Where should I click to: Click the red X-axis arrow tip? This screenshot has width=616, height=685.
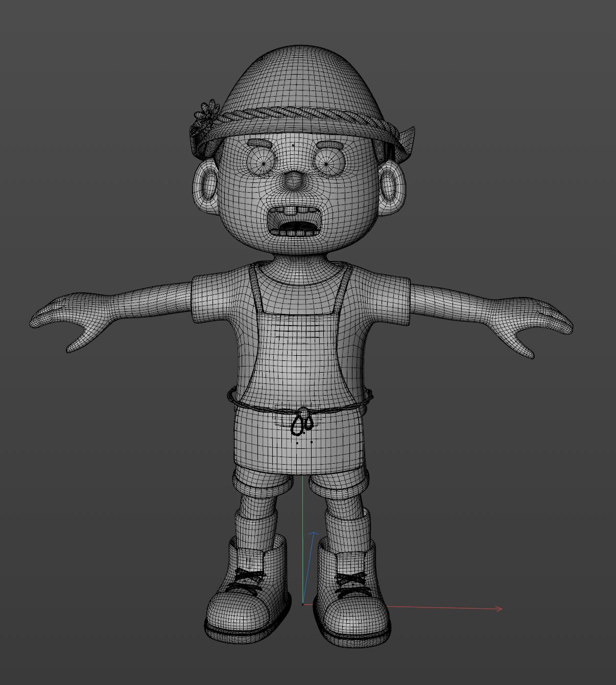[x=500, y=608]
